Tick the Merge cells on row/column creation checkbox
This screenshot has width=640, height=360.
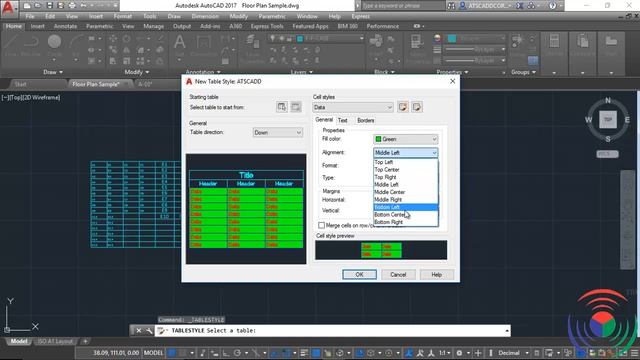pos(321,225)
